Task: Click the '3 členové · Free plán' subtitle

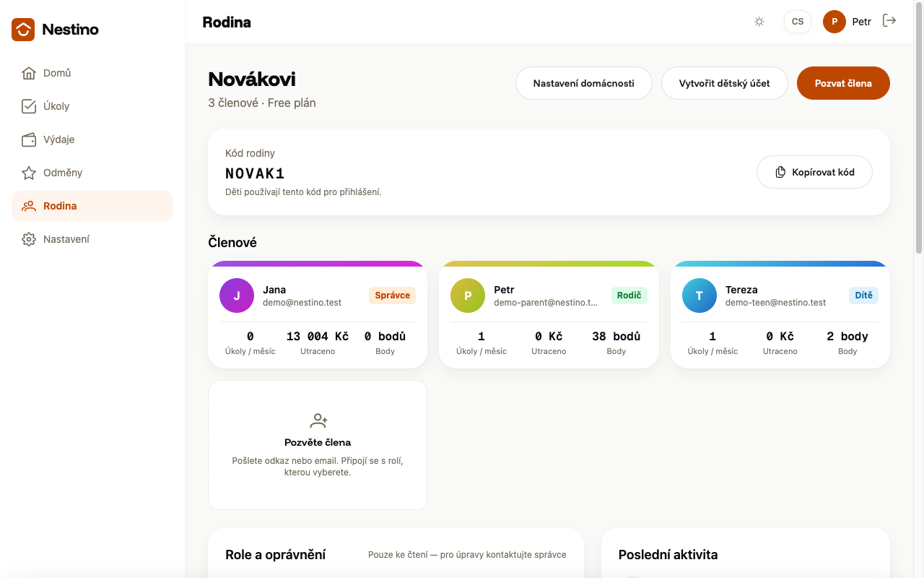Action: pyautogui.click(x=262, y=103)
